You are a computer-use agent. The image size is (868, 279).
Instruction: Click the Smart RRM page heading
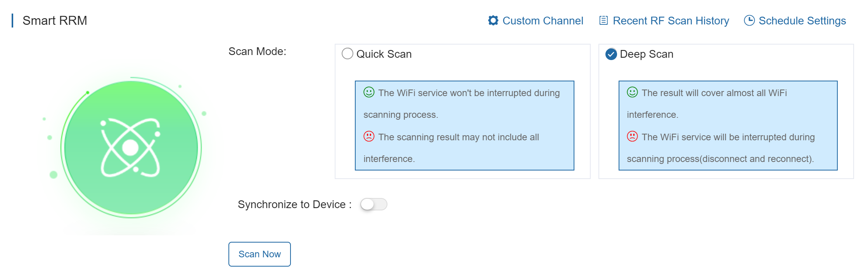(55, 21)
